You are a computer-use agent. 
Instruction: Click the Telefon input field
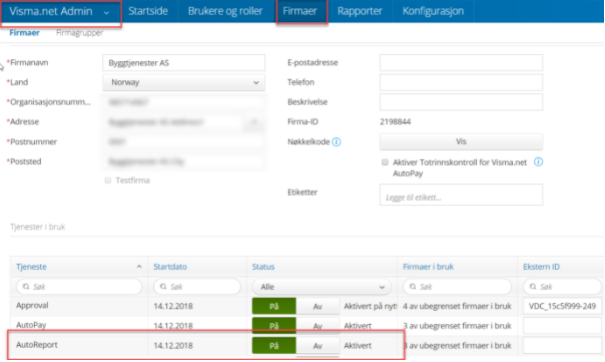[x=461, y=82]
